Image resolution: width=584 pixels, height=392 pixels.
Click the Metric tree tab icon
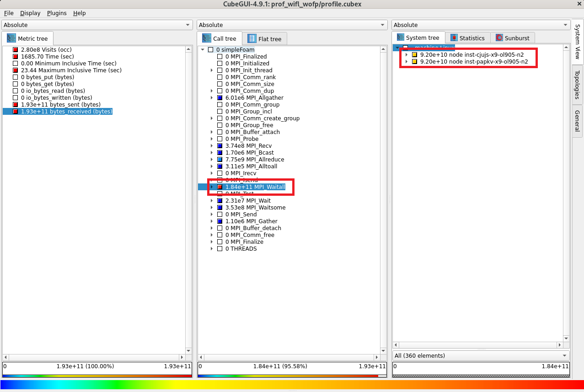pos(11,39)
